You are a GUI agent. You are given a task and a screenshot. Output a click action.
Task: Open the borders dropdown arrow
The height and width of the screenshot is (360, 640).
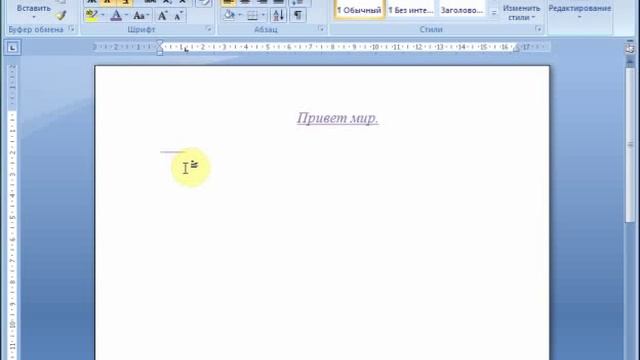[263, 16]
